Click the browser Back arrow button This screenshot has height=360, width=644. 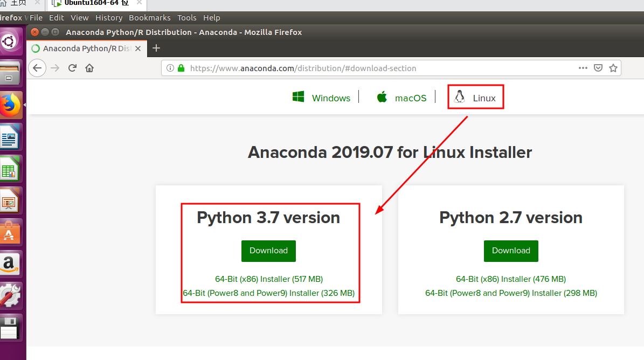(x=37, y=68)
